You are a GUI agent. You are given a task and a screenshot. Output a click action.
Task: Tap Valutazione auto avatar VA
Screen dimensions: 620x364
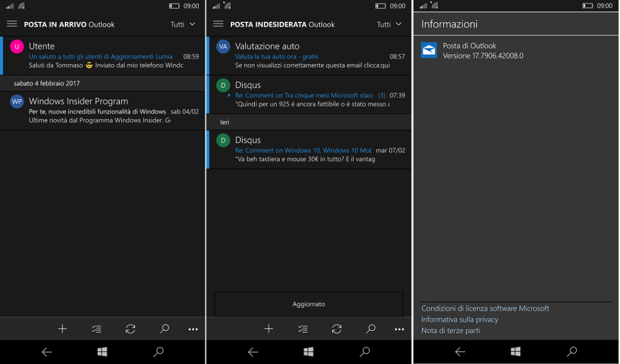click(223, 47)
